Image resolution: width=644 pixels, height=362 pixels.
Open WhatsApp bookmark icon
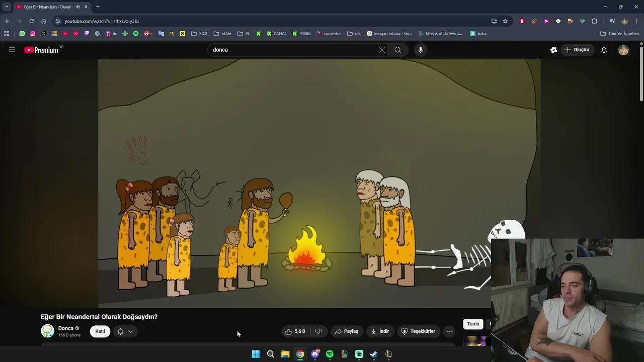(x=22, y=34)
